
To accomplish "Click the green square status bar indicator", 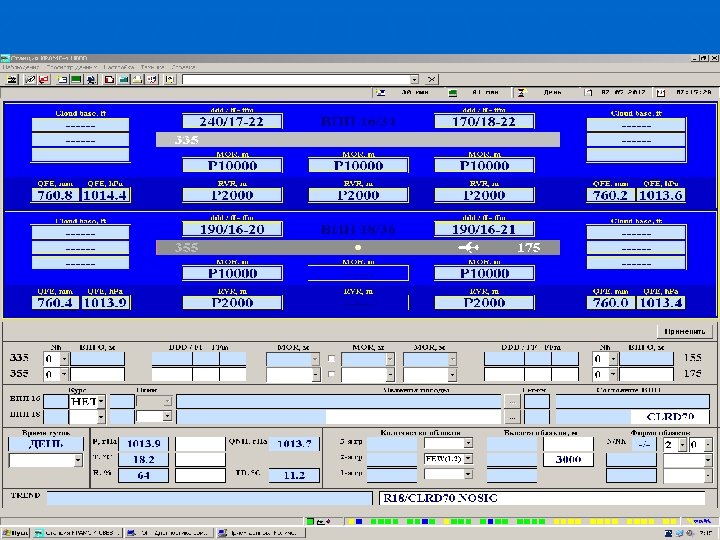I will point(310,521).
